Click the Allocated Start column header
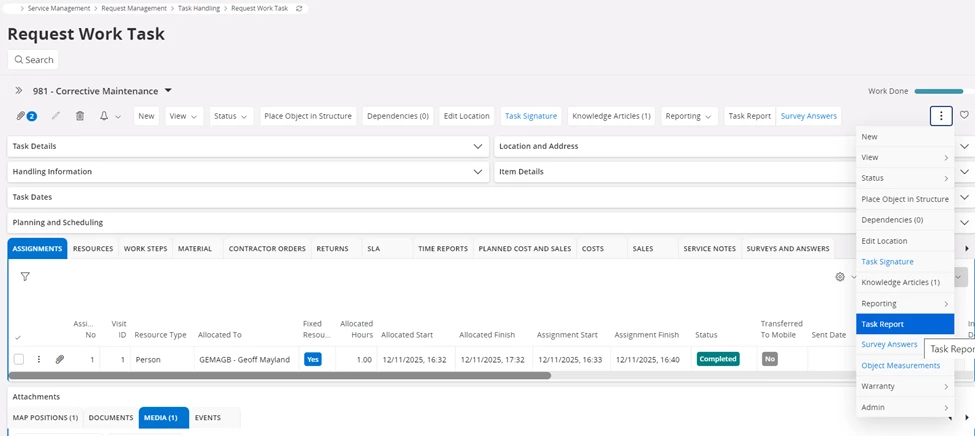Viewport: 975px width, 436px height. 407,335
